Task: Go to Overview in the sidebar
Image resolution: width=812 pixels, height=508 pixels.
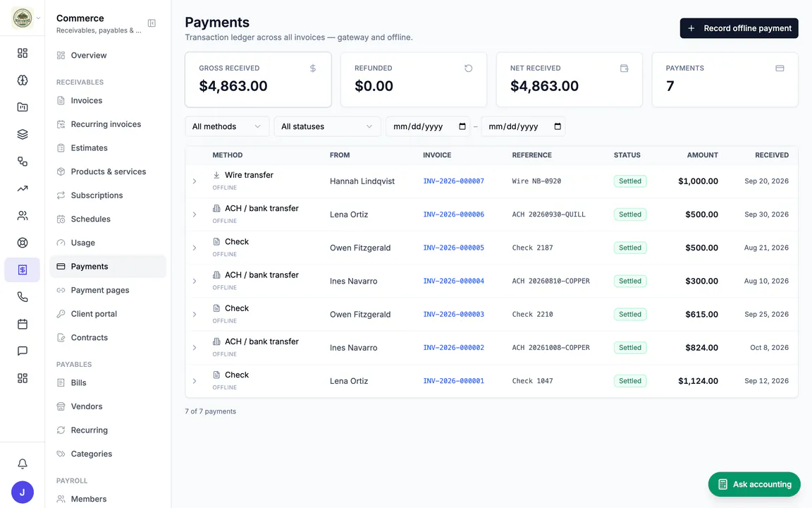Action: pos(108,56)
